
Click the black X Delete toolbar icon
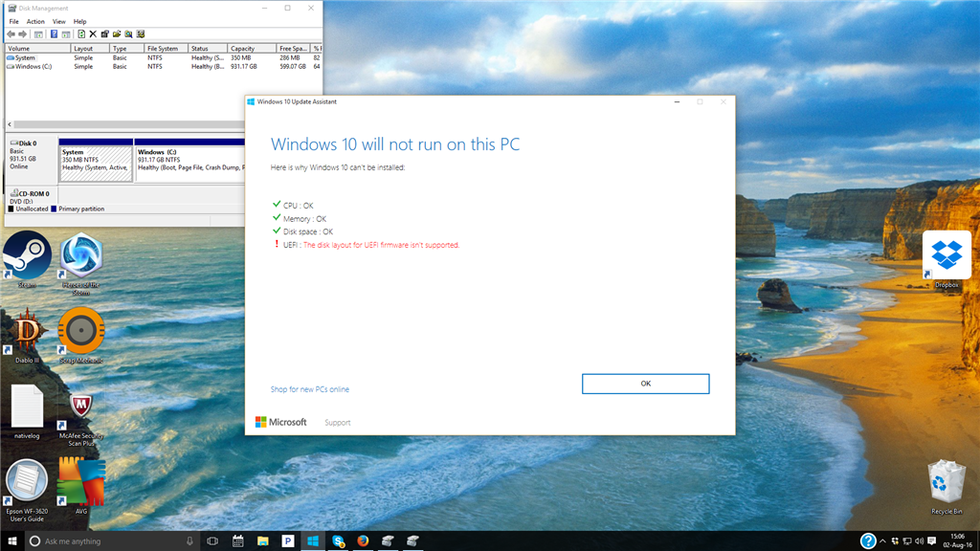[93, 34]
